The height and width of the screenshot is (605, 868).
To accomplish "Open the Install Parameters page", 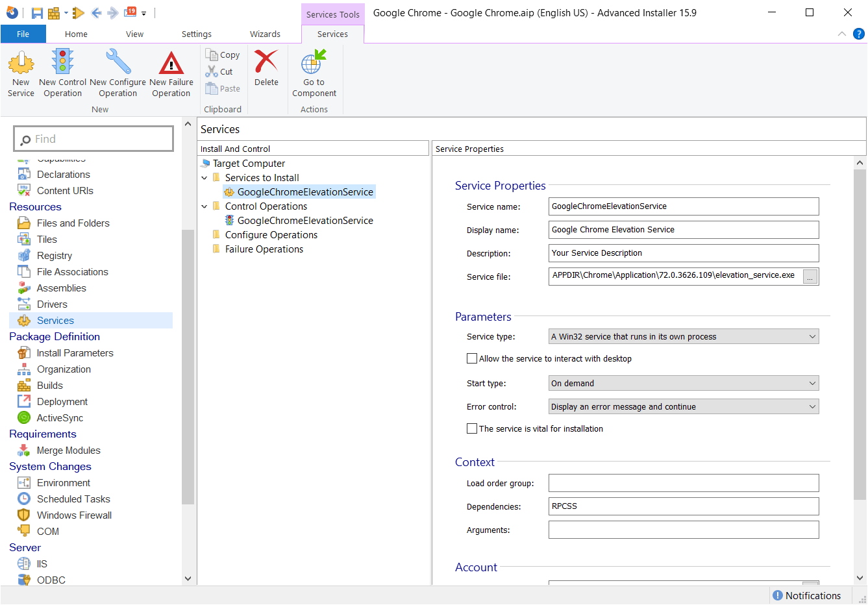I will tap(75, 352).
